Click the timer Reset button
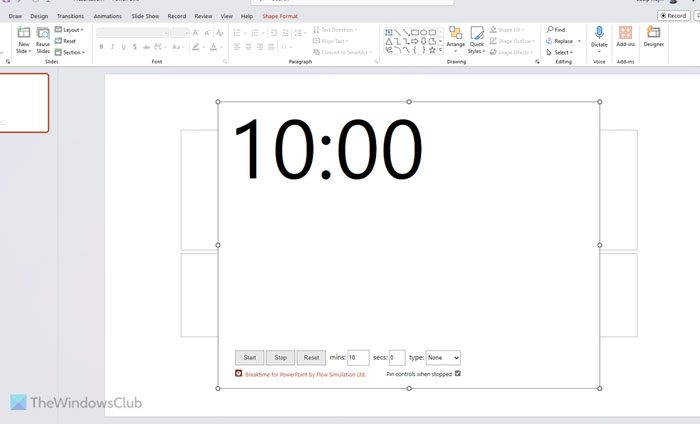This screenshot has width=700, height=424. 311,357
